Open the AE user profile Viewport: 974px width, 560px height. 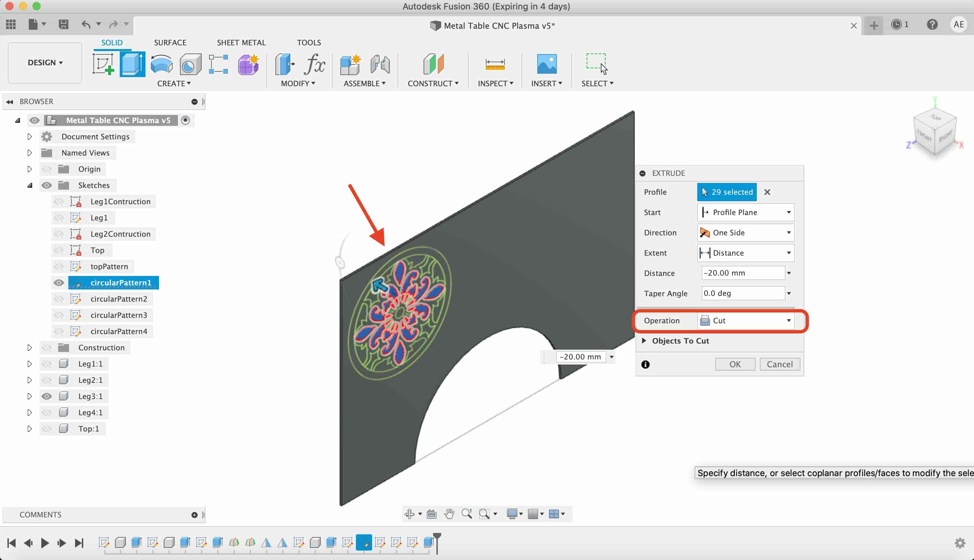pyautogui.click(x=959, y=25)
